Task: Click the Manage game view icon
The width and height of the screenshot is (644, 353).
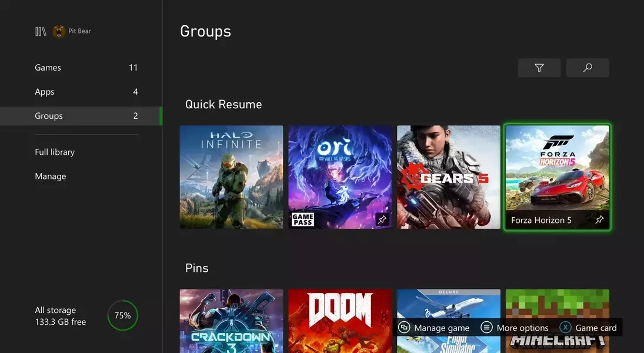Action: (404, 328)
